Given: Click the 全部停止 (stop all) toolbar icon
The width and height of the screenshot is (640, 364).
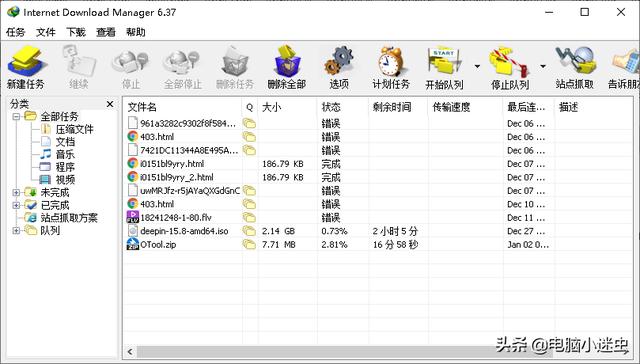Looking at the screenshot, I should [182, 68].
